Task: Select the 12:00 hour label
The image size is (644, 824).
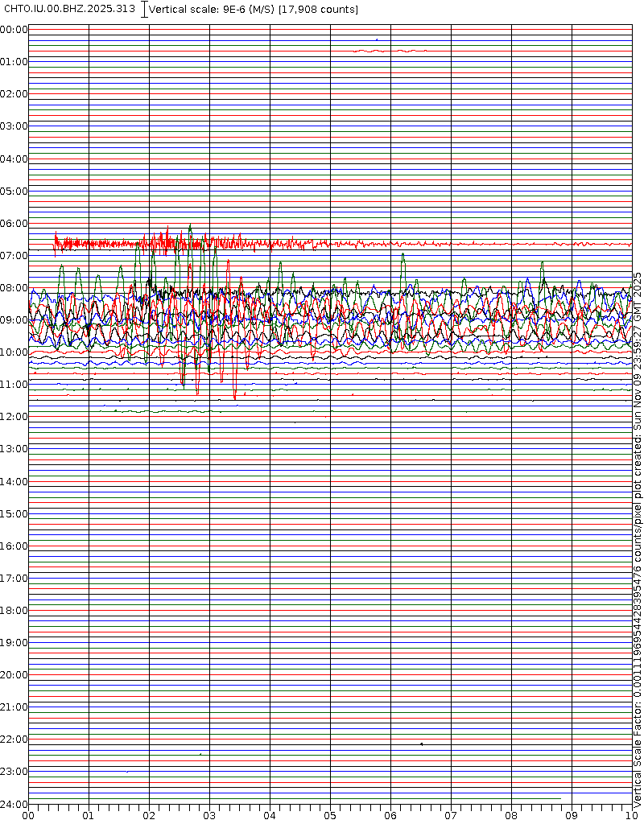Action: (x=14, y=417)
